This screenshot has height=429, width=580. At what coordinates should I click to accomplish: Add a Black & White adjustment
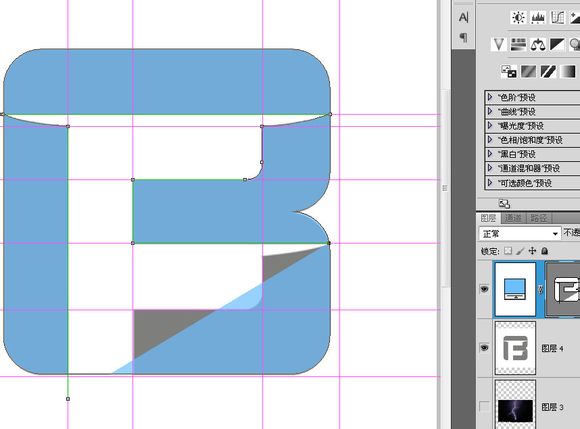coord(557,45)
